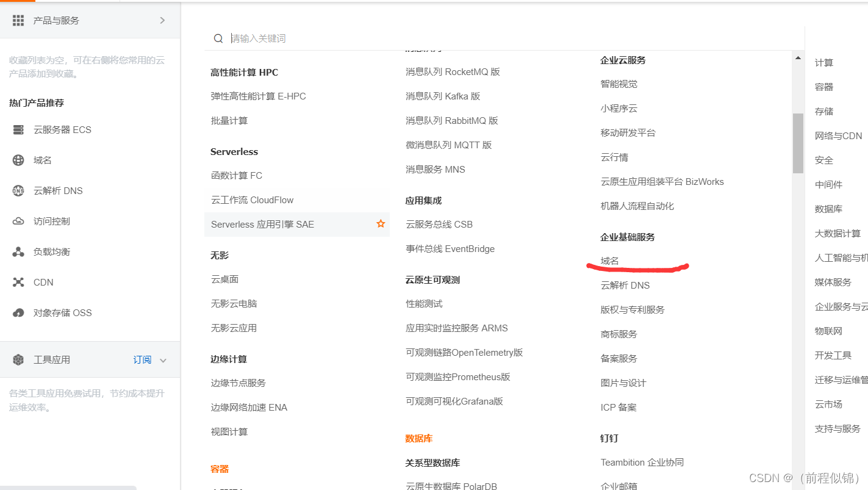
Task: Open 云服务总线 CSB
Action: 439,224
